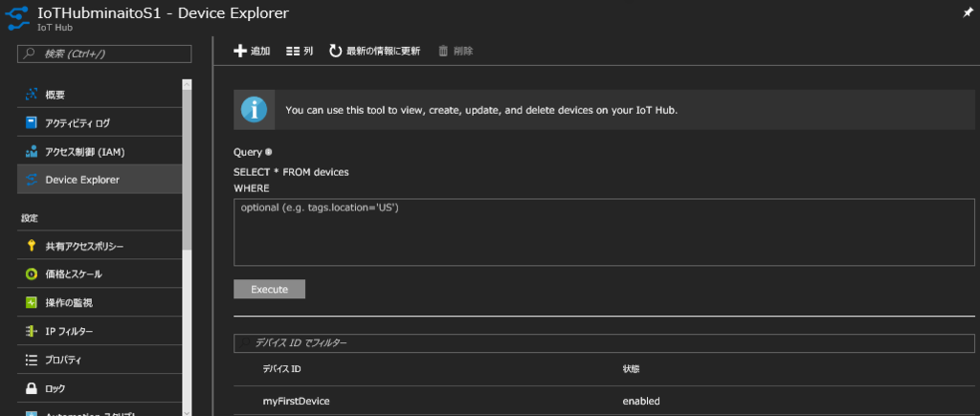Click the sidebar scrollbar down arrow

188,411
